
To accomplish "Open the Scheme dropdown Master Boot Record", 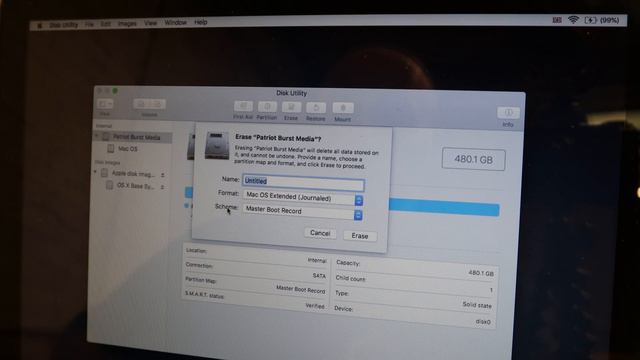I will tap(302, 211).
